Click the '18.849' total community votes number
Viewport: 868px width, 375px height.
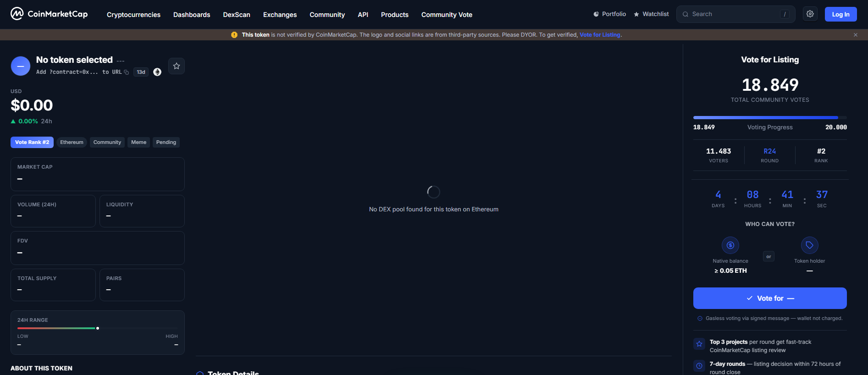point(770,85)
